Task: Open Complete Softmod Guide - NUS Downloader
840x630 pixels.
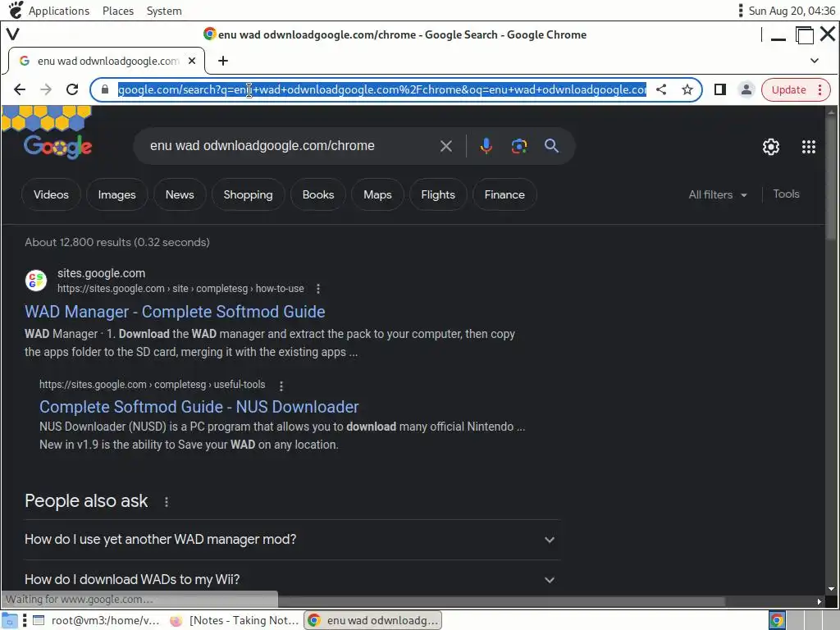Action: click(x=199, y=407)
